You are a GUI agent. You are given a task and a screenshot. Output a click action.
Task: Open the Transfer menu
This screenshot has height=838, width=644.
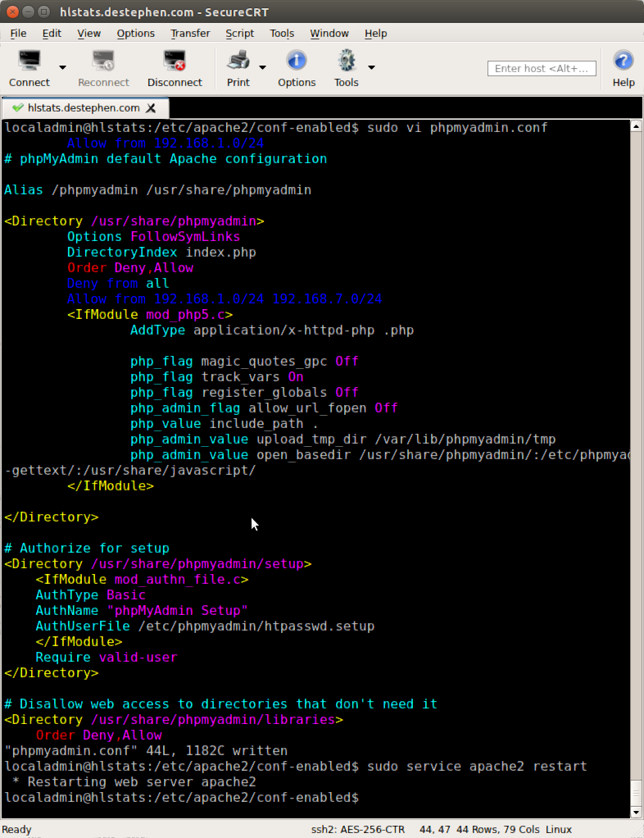pyautogui.click(x=190, y=33)
